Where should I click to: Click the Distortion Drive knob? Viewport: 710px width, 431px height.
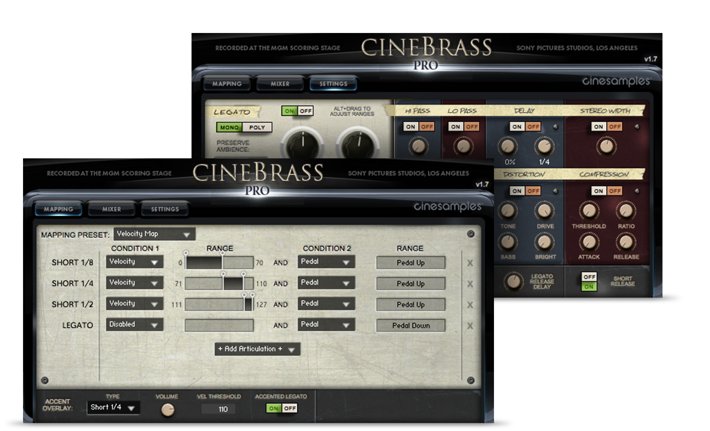pos(544,211)
